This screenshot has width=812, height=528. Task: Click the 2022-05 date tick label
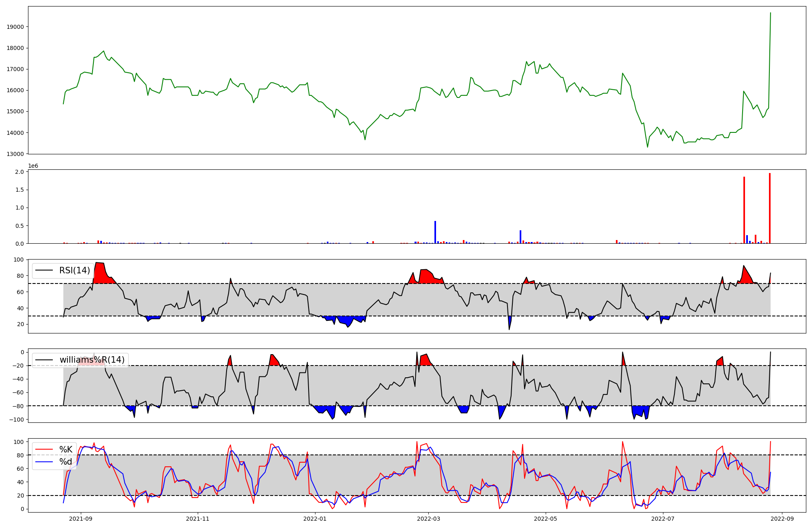546,519
